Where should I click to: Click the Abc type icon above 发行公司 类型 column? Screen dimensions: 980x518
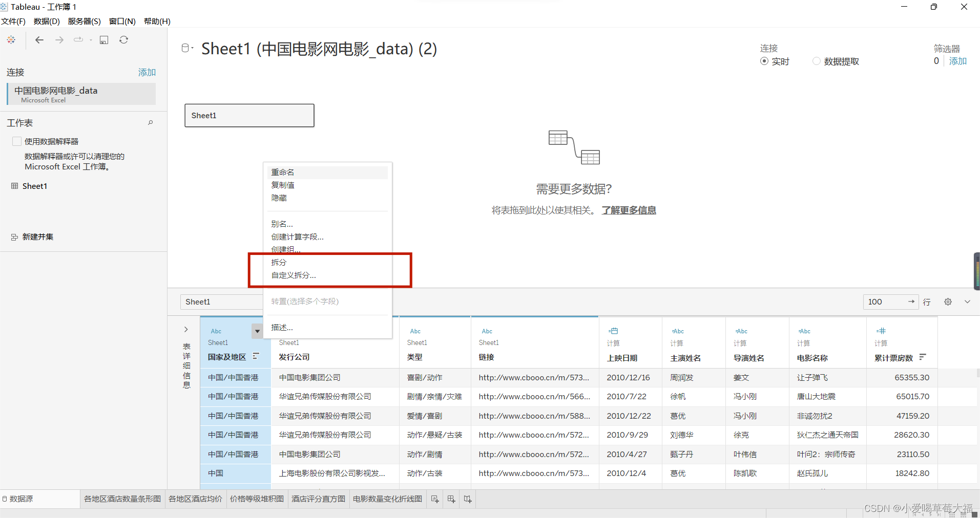[415, 331]
